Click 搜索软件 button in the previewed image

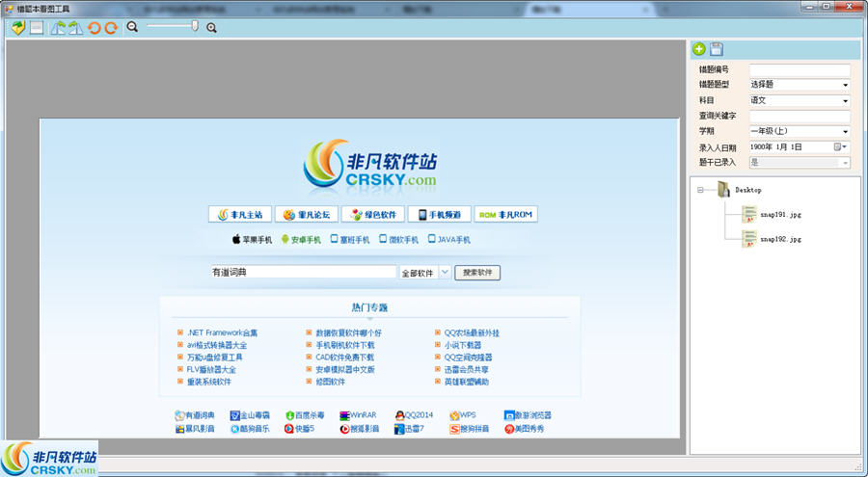click(477, 273)
